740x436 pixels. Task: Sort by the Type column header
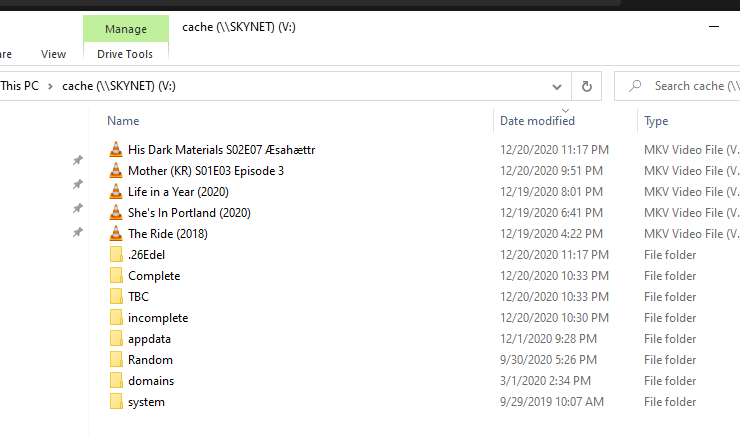coord(656,121)
